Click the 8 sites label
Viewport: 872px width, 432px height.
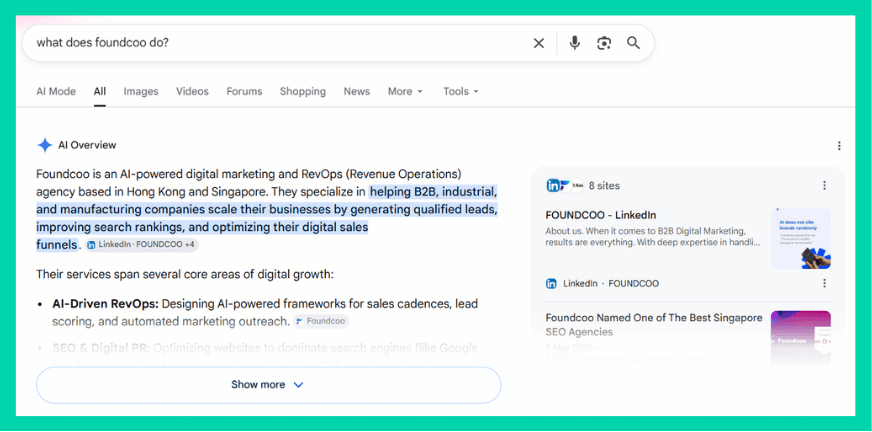[604, 186]
